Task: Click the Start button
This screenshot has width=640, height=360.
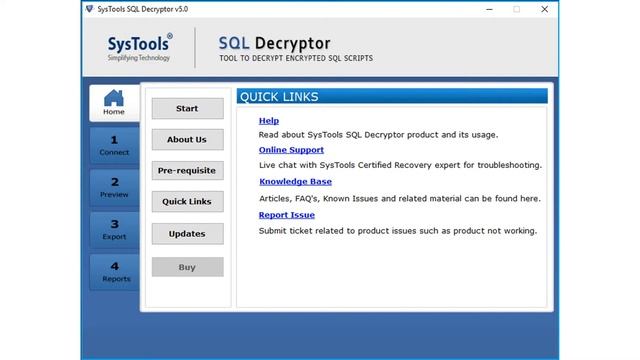Action: (x=187, y=109)
